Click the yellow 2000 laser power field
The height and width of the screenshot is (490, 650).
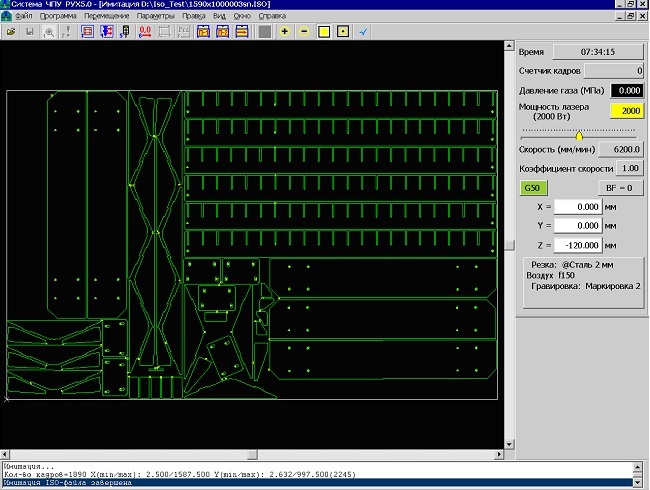click(x=626, y=110)
